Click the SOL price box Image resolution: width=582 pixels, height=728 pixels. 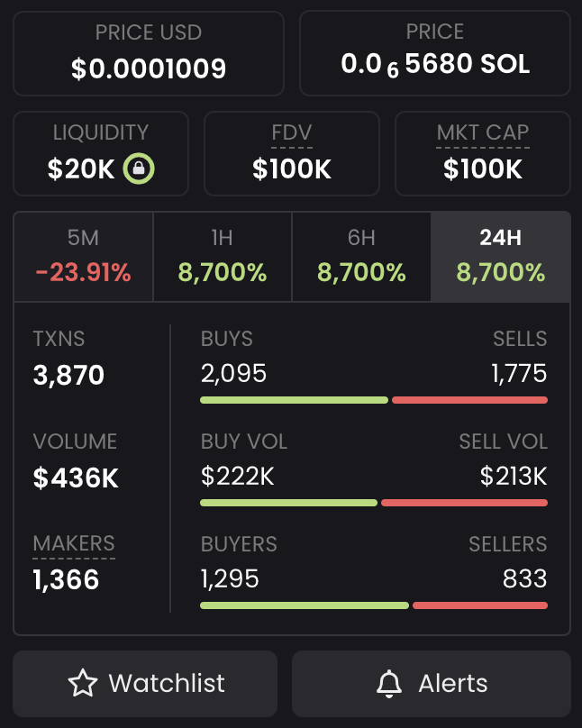pyautogui.click(x=435, y=53)
